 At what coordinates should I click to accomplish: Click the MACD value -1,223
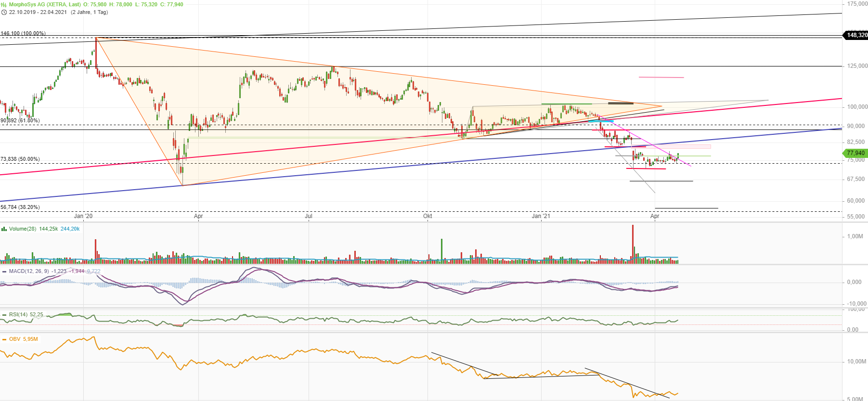tap(59, 271)
